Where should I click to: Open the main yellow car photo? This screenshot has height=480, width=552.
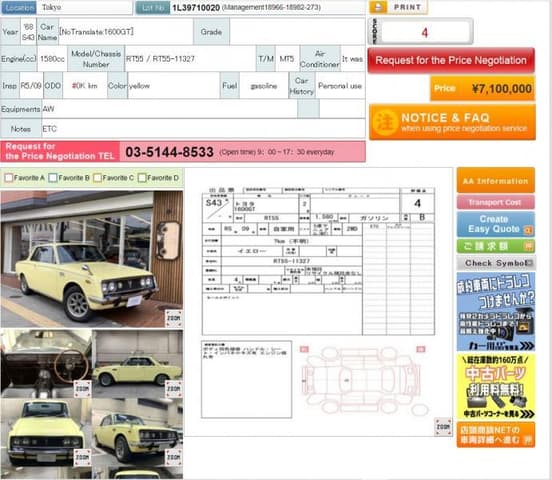(92, 259)
